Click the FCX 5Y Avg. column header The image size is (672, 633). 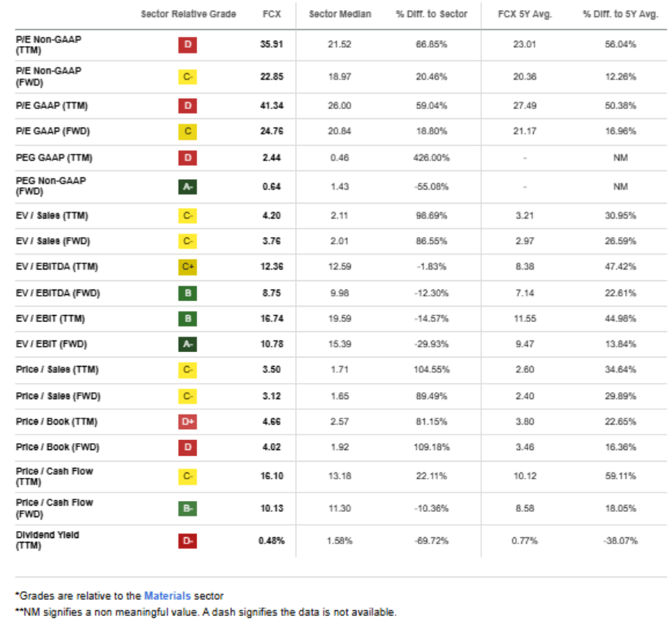click(x=524, y=15)
